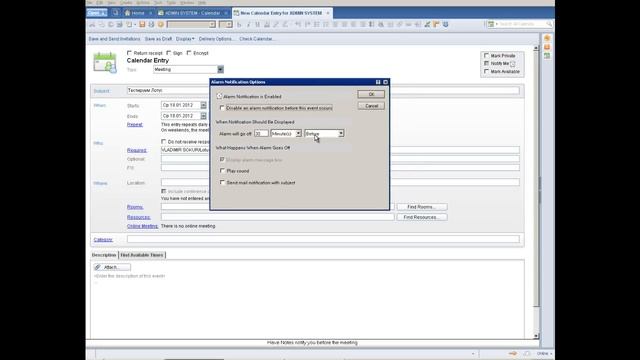Click the form scrollbar up arrow
Screen dimensions: 640x360
tap(536, 48)
